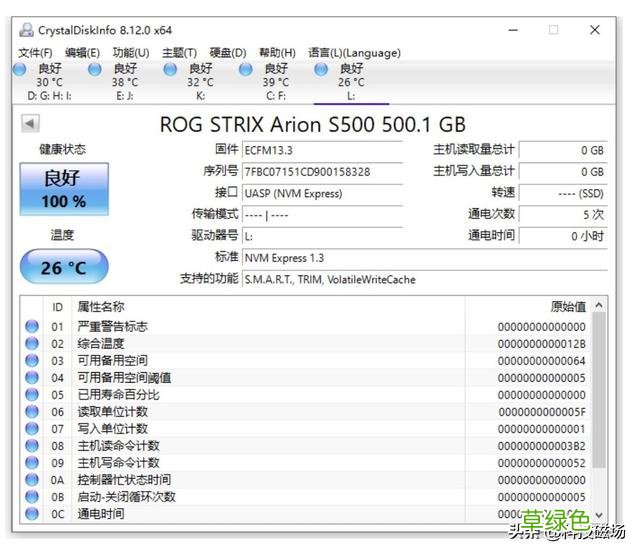Open the 主题(T) menu

coord(179,53)
